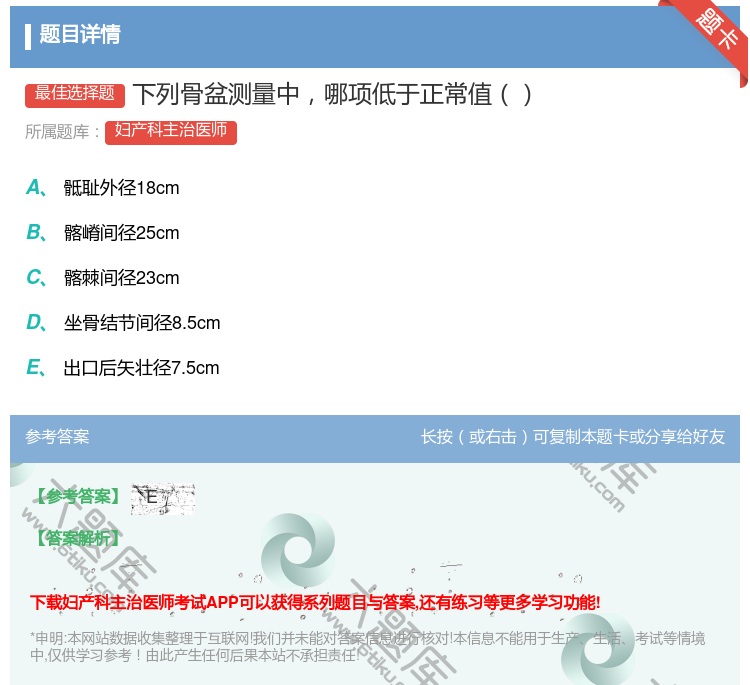Click the 参考答案 section header
This screenshot has height=685, width=750.
(x=57, y=437)
